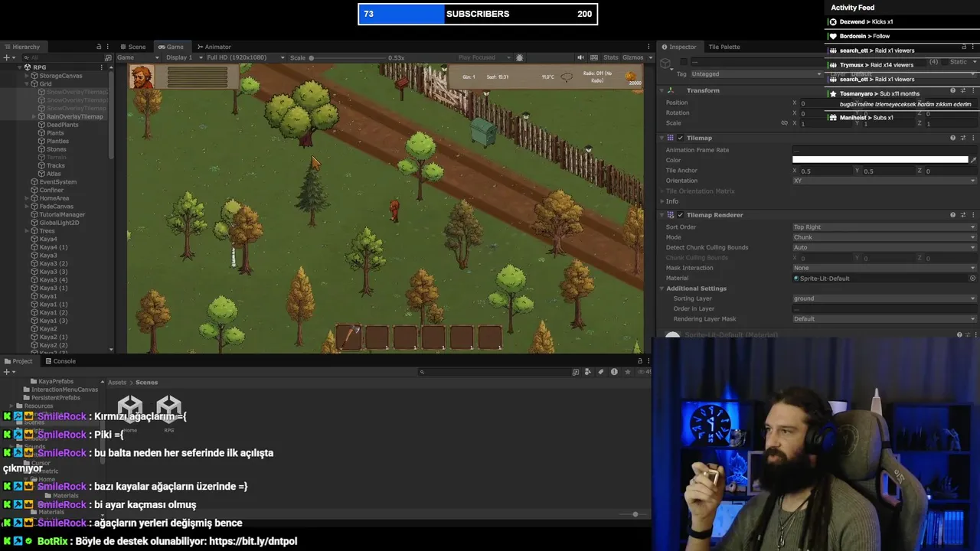980x551 pixels.
Task: Open the Sorting Layer ground dropdown
Action: pyautogui.click(x=884, y=298)
